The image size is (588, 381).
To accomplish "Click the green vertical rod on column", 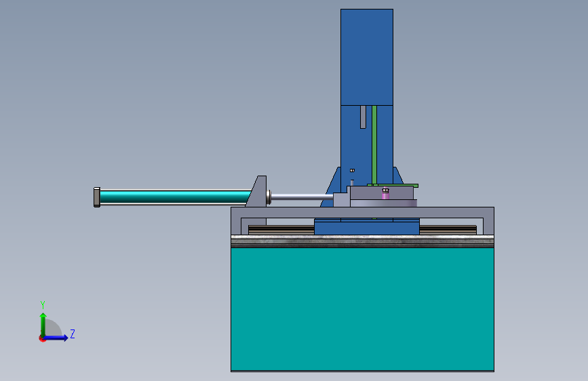I will (x=374, y=145).
